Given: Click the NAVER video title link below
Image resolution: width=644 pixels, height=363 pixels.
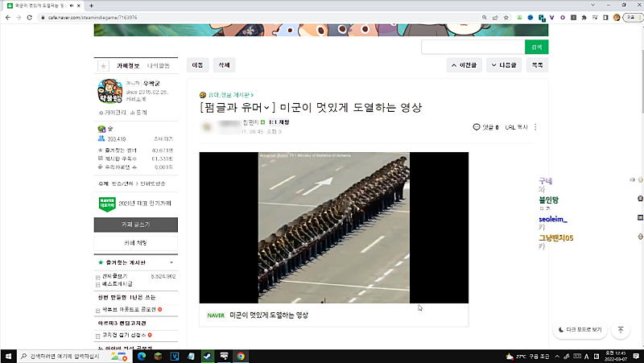Looking at the screenshot, I should [269, 316].
